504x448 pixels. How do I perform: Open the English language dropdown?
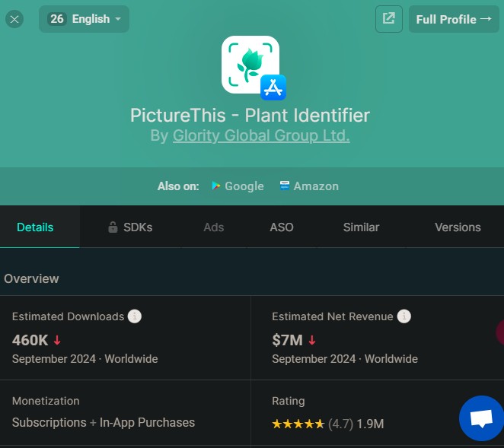[x=84, y=19]
